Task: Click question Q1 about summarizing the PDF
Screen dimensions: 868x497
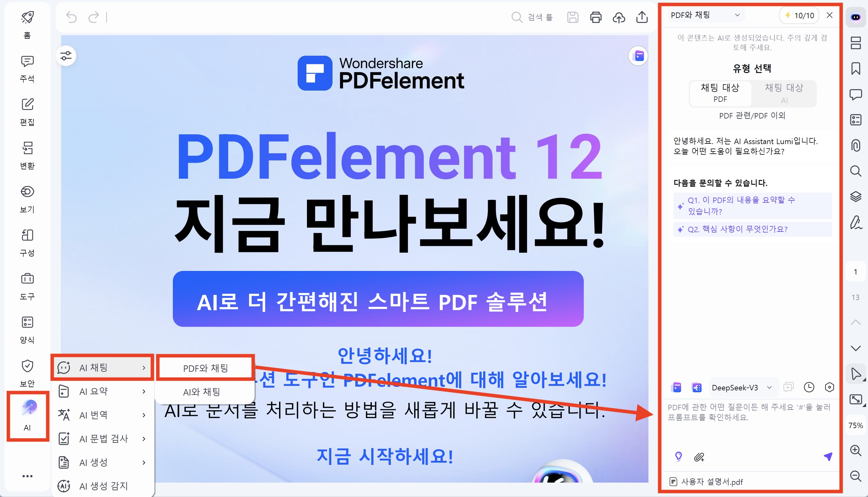Action: [x=742, y=205]
